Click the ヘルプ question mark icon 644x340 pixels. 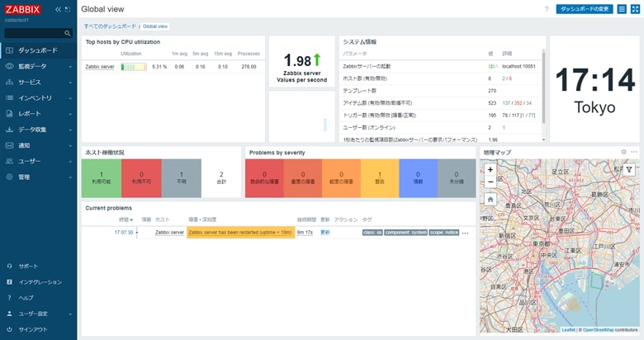9,298
